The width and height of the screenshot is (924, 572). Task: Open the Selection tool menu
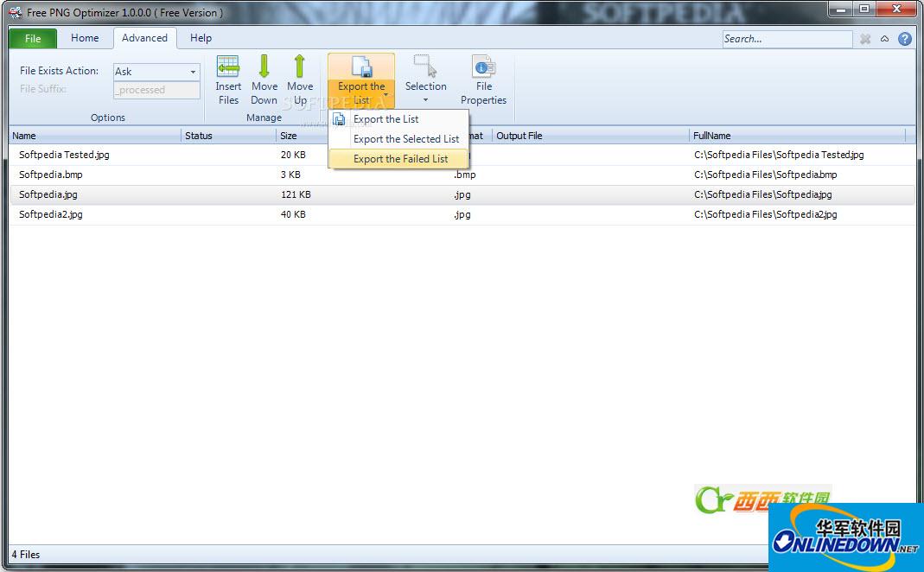click(425, 80)
